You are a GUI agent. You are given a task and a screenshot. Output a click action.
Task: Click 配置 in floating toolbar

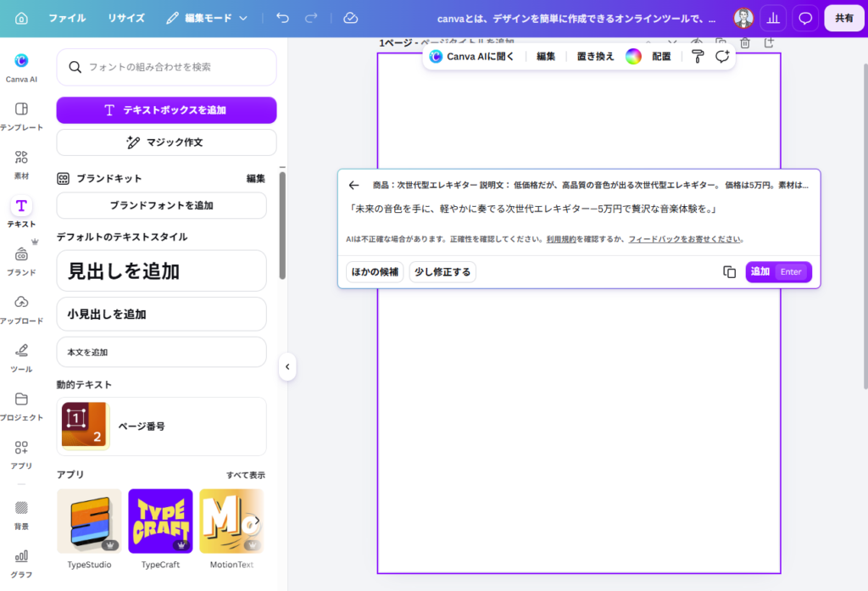click(x=661, y=57)
